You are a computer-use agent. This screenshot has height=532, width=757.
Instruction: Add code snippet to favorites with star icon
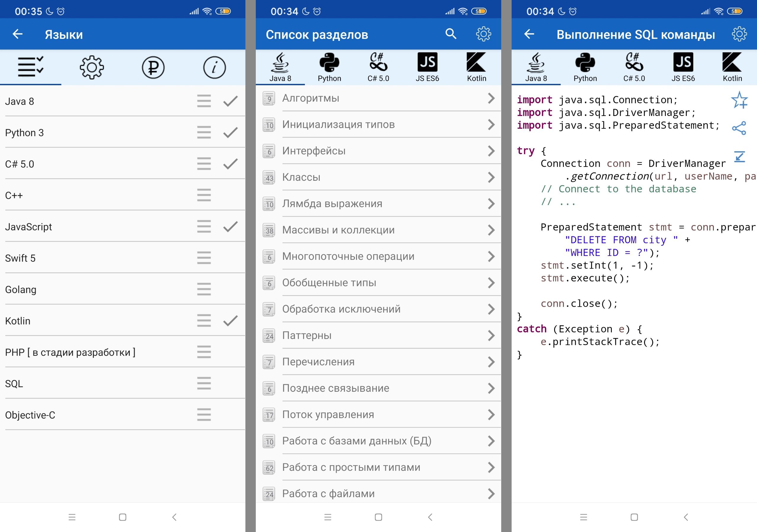[x=739, y=100]
